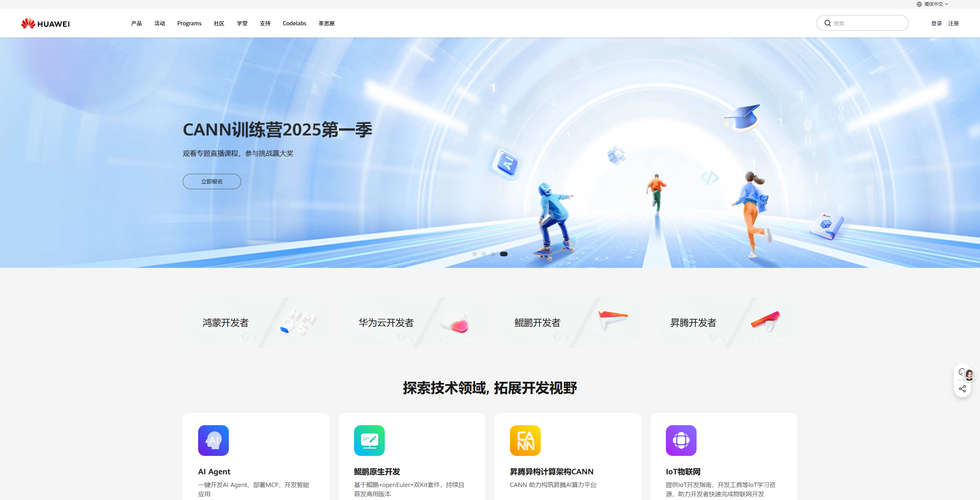Open the 昇腾开发者 card
The width and height of the screenshot is (980, 500).
[x=724, y=322]
